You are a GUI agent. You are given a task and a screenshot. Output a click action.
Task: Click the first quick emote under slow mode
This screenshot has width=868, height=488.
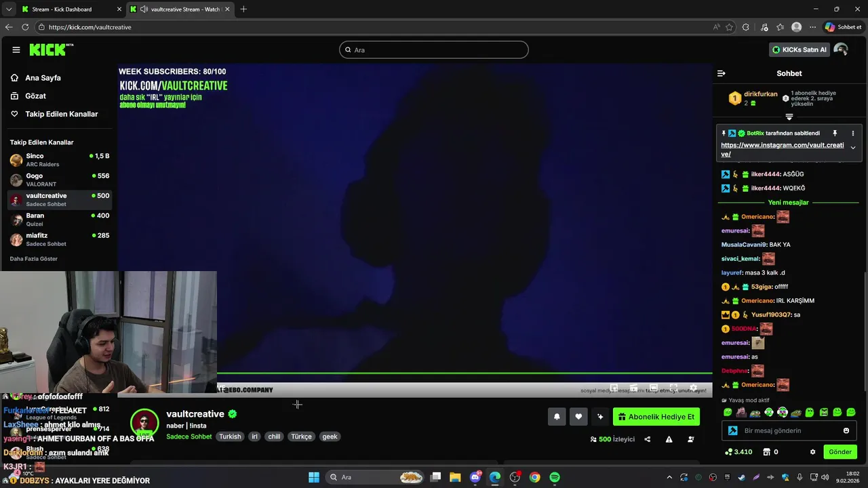click(728, 412)
